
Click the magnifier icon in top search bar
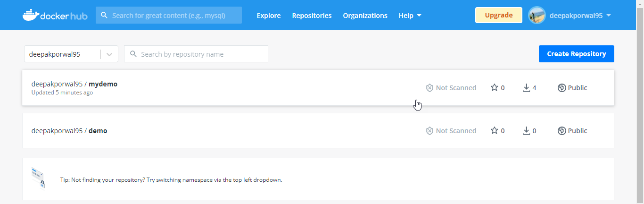(x=104, y=15)
